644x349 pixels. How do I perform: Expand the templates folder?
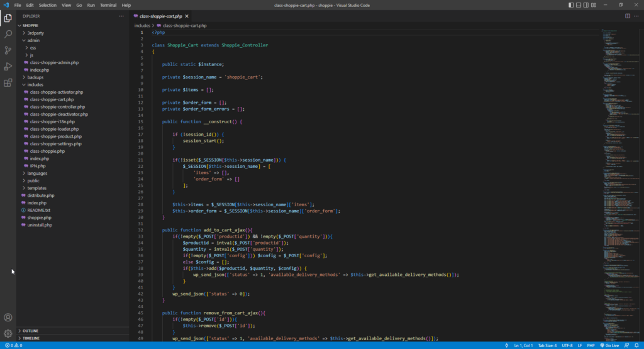pos(73,188)
